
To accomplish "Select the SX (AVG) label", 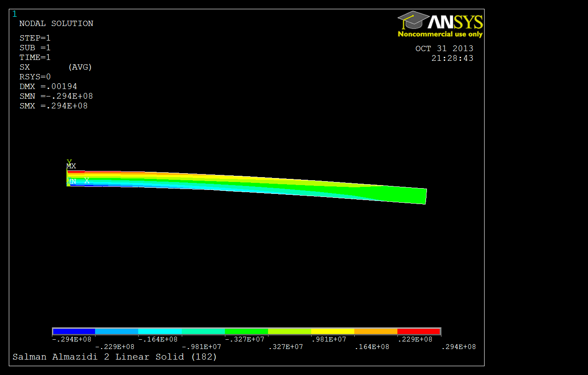I will click(56, 67).
